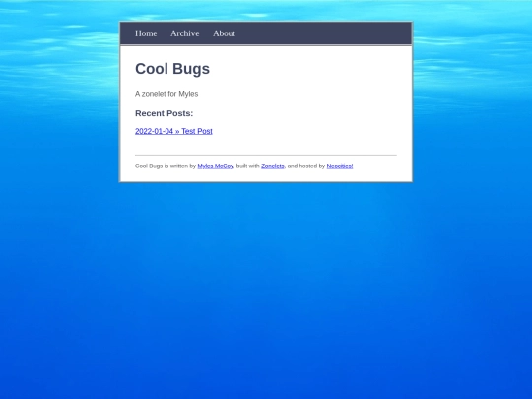532x399 pixels.
Task: Go to the Archive page
Action: pyautogui.click(x=185, y=33)
